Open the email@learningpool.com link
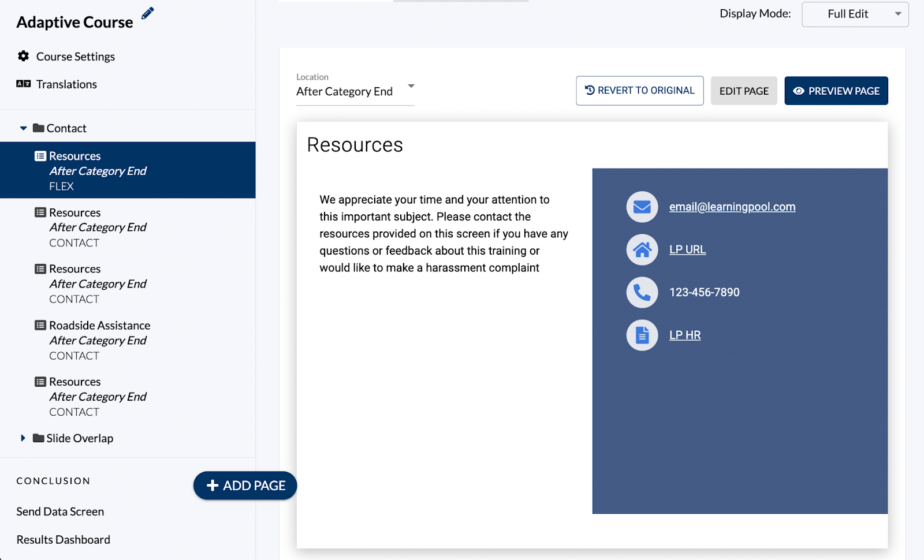 (x=732, y=207)
